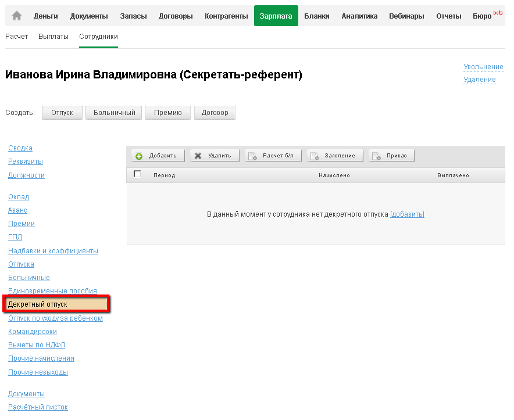Click the green plus Добавить icon
The width and height of the screenshot is (514, 420).
click(x=139, y=156)
